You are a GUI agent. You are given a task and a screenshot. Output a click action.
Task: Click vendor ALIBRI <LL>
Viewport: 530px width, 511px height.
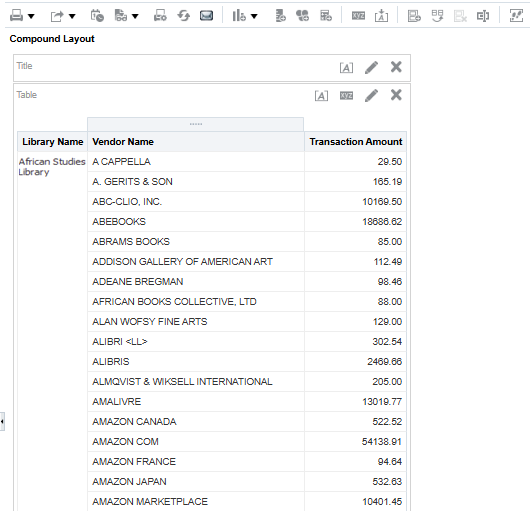pyautogui.click(x=120, y=341)
